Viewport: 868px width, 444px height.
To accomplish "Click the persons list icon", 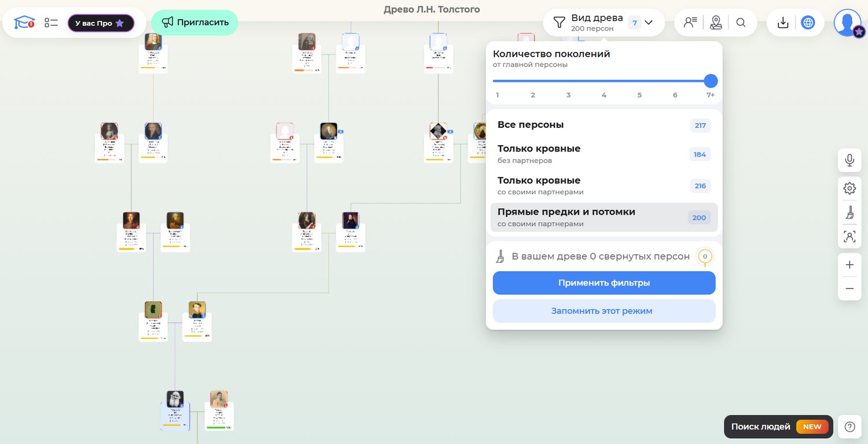I will click(x=690, y=23).
